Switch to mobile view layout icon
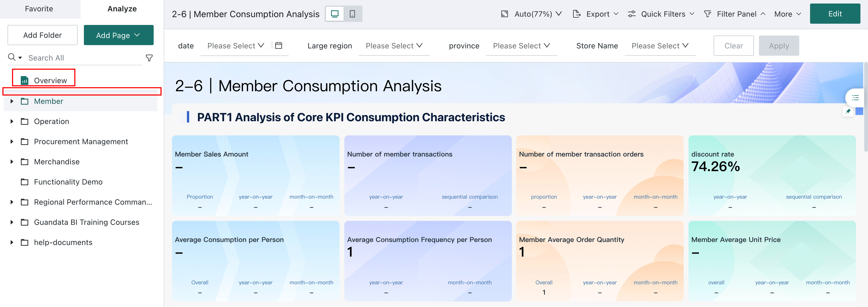 (352, 14)
